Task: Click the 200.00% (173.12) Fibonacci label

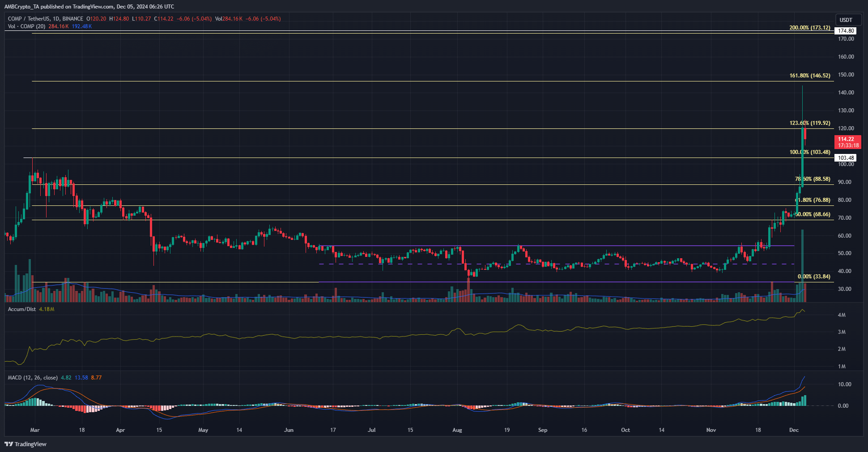Action: click(x=809, y=28)
